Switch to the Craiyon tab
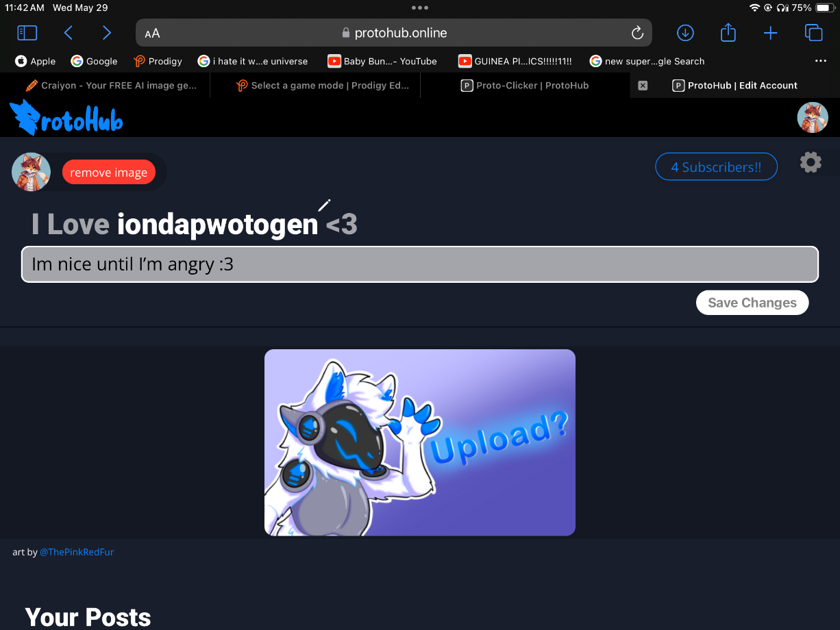This screenshot has width=840, height=630. 111,86
